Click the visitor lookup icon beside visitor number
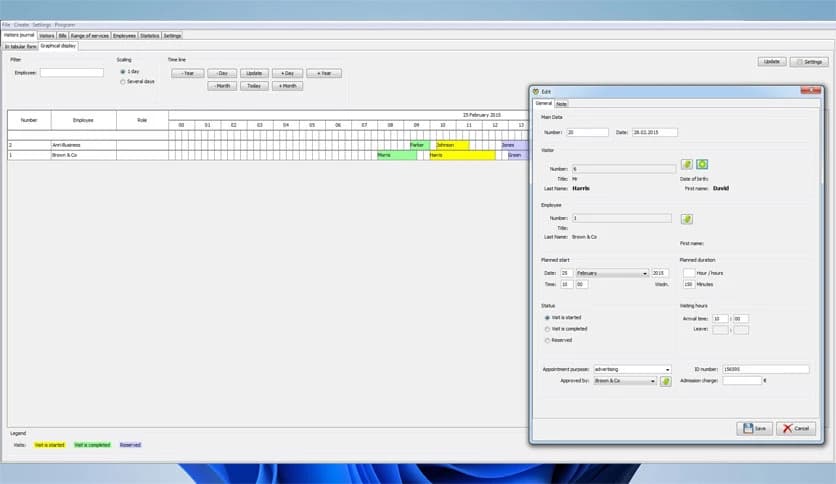The height and width of the screenshot is (484, 836). pos(687,164)
